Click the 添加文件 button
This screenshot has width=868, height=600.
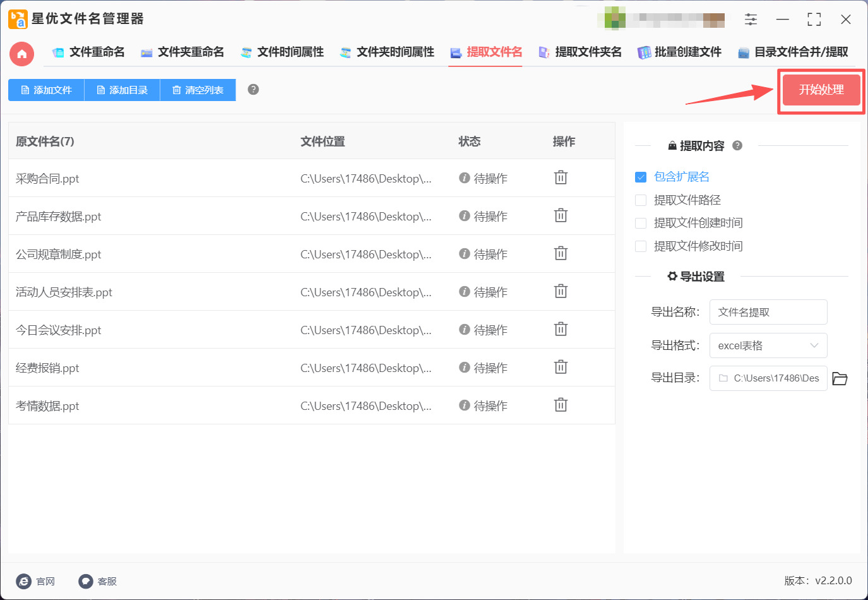coord(46,90)
